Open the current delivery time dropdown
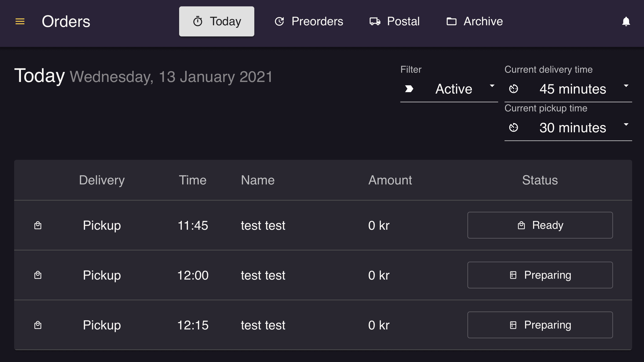Image resolution: width=644 pixels, height=362 pixels. click(x=568, y=89)
